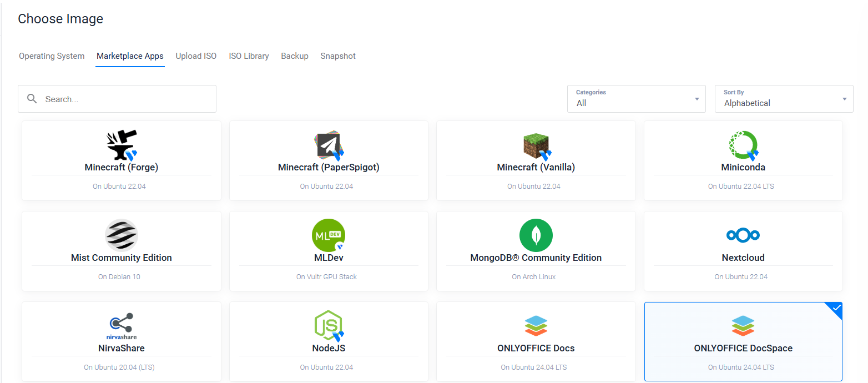Click the ONLYOFFICE Docs title text

536,348
